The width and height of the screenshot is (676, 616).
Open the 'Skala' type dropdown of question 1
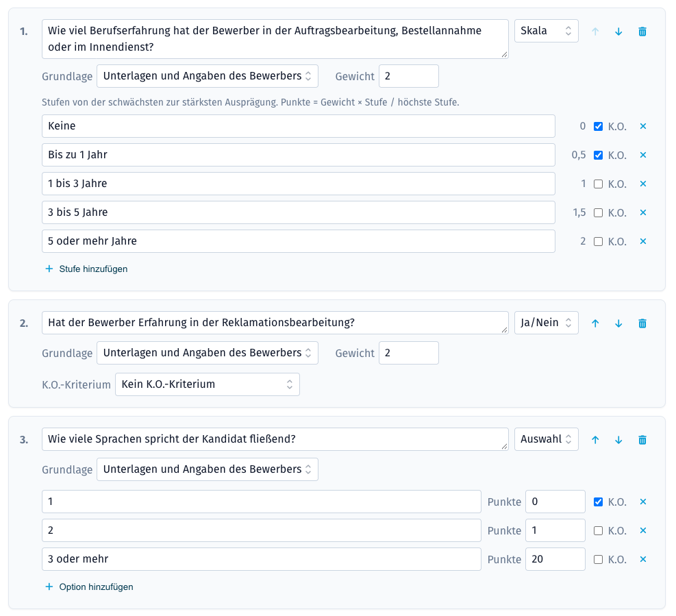click(547, 31)
